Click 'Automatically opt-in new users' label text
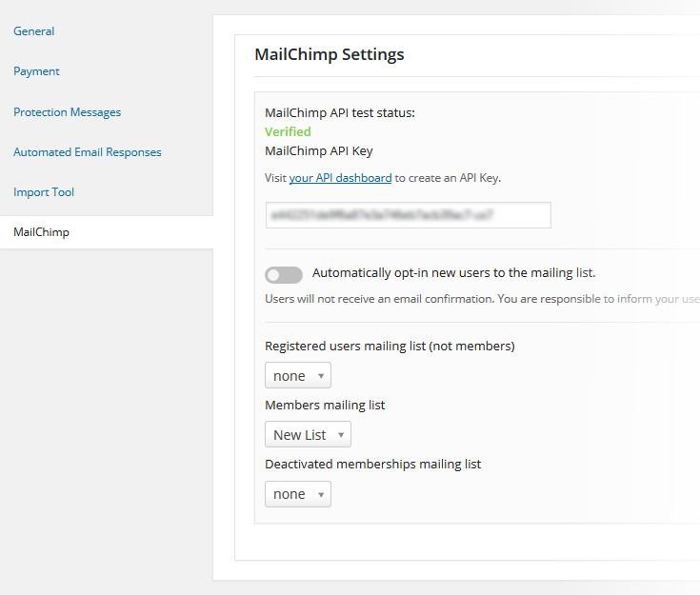Image resolution: width=700 pixels, height=595 pixels. [x=453, y=272]
